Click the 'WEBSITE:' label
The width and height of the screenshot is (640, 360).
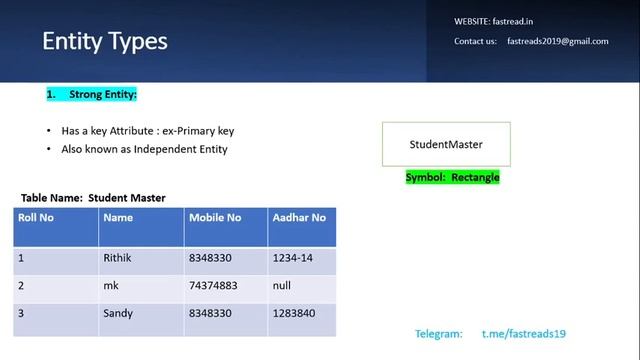472,22
